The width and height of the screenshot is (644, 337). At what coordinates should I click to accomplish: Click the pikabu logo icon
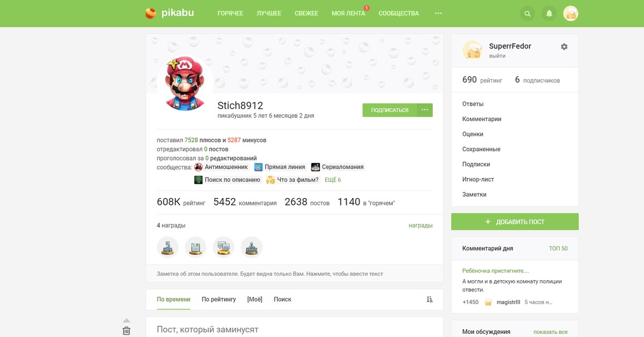click(x=151, y=13)
